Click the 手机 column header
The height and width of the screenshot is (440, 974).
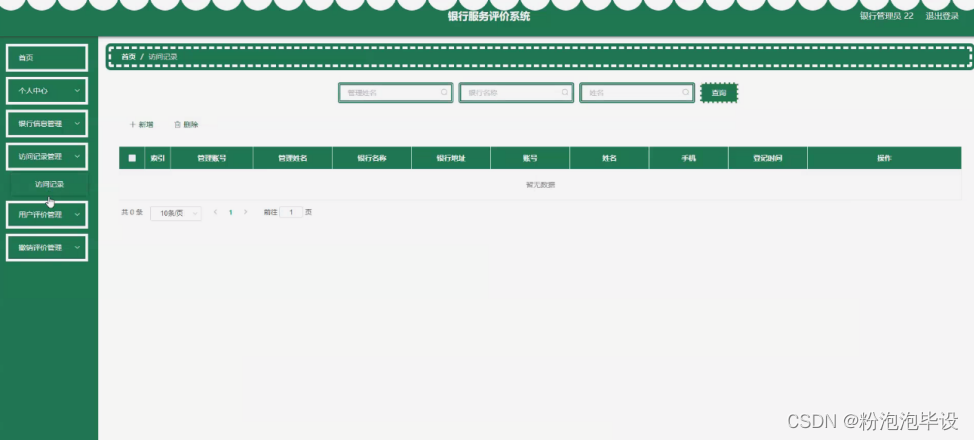pos(688,158)
